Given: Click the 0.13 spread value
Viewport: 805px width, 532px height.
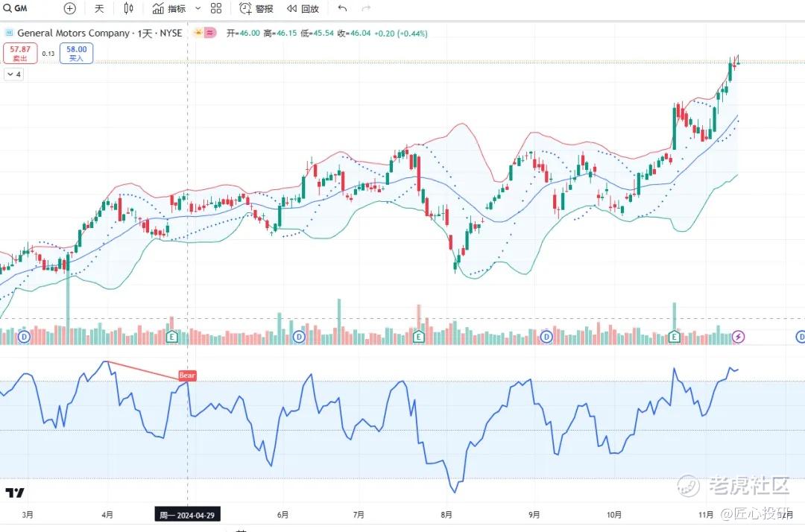Looking at the screenshot, I should click(x=48, y=54).
